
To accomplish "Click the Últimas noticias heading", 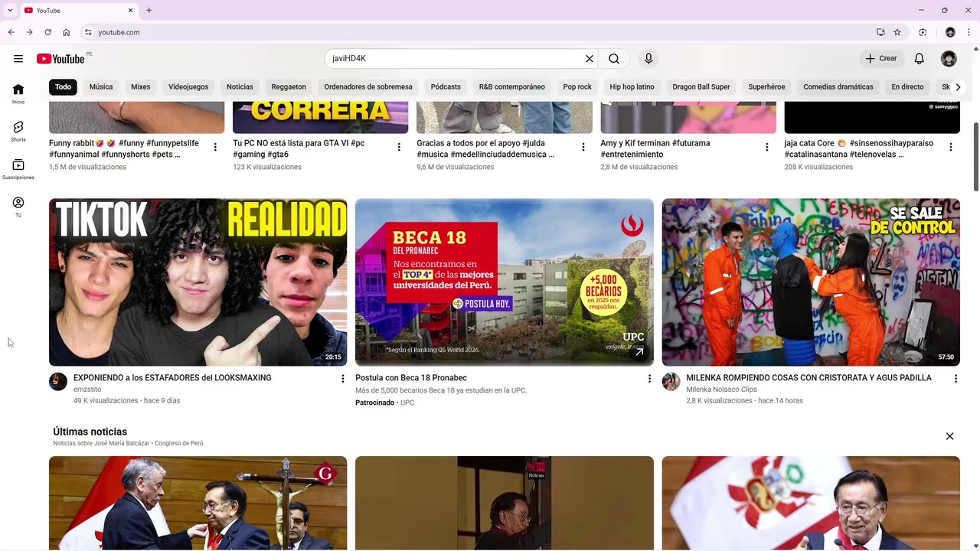I will coord(90,432).
